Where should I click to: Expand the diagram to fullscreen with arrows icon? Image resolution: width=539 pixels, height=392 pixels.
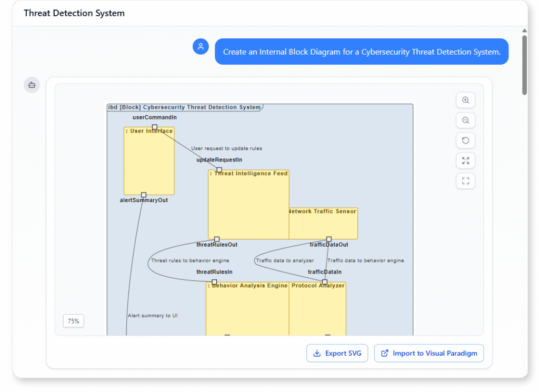pyautogui.click(x=465, y=160)
